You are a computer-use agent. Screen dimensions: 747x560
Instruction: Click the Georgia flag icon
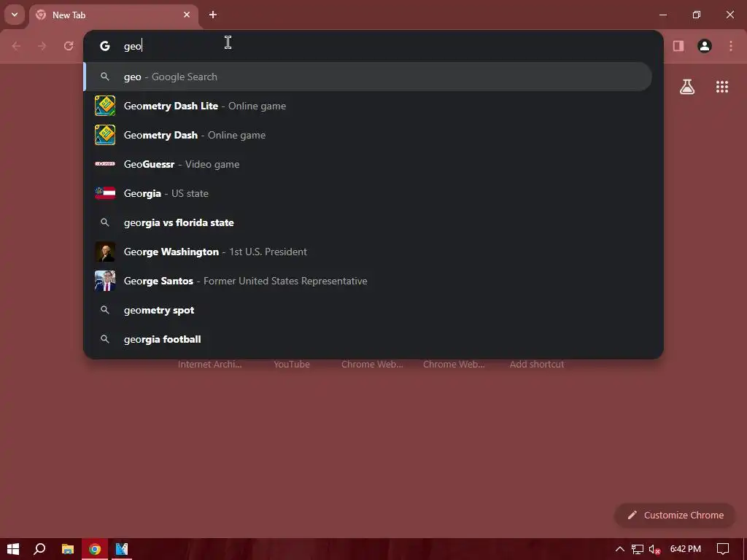pos(105,193)
